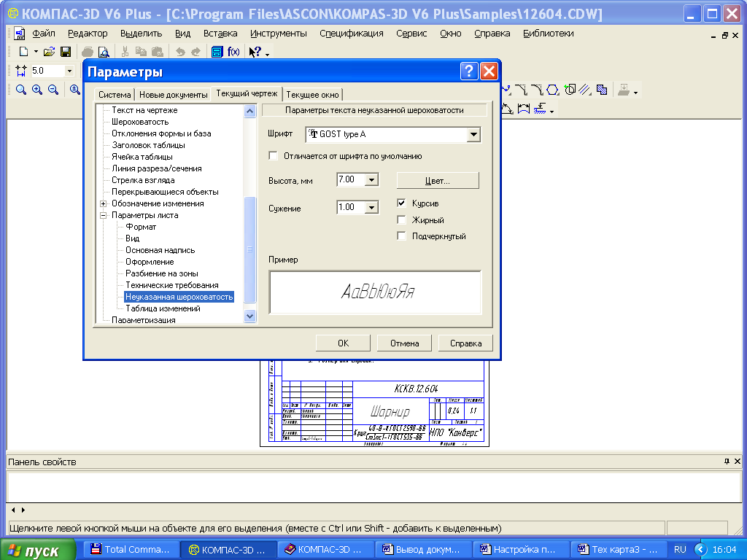
Task: Switch to the Система tab
Action: tap(115, 94)
